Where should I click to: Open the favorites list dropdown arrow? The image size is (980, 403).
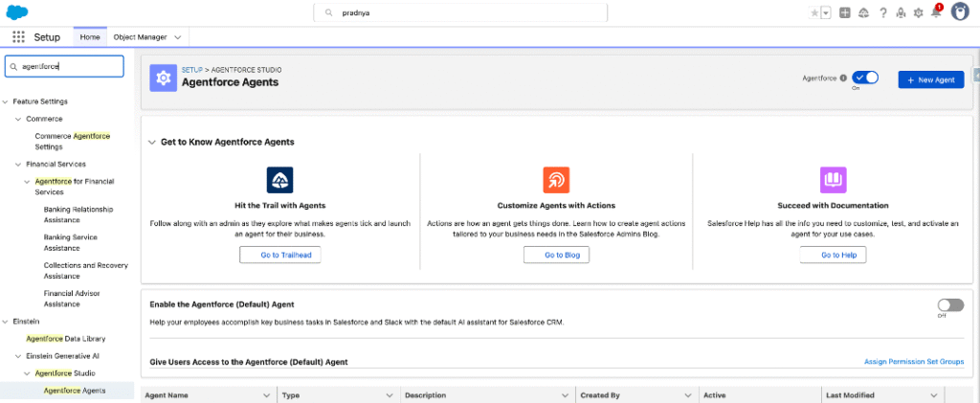point(826,12)
